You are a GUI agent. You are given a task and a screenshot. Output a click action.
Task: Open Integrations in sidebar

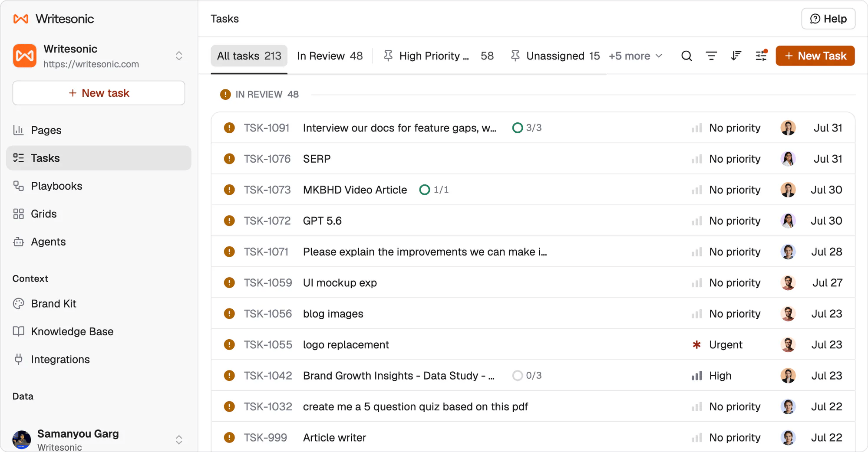point(99,359)
